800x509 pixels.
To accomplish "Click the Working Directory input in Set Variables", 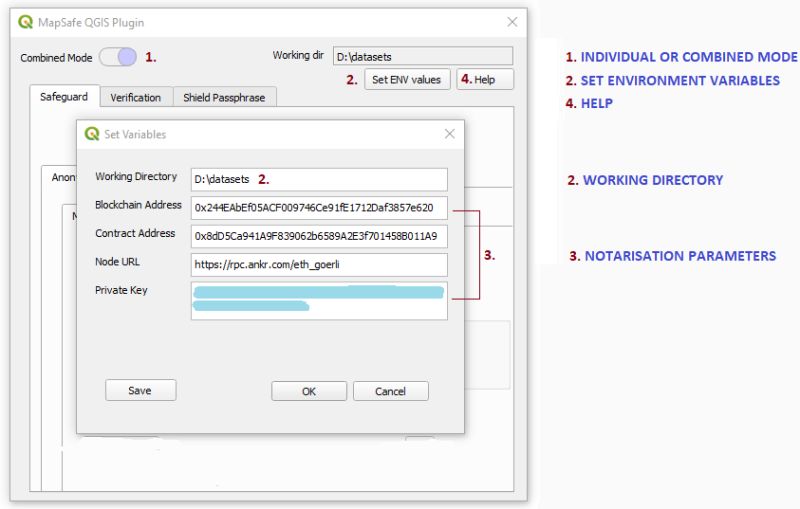I will 319,180.
